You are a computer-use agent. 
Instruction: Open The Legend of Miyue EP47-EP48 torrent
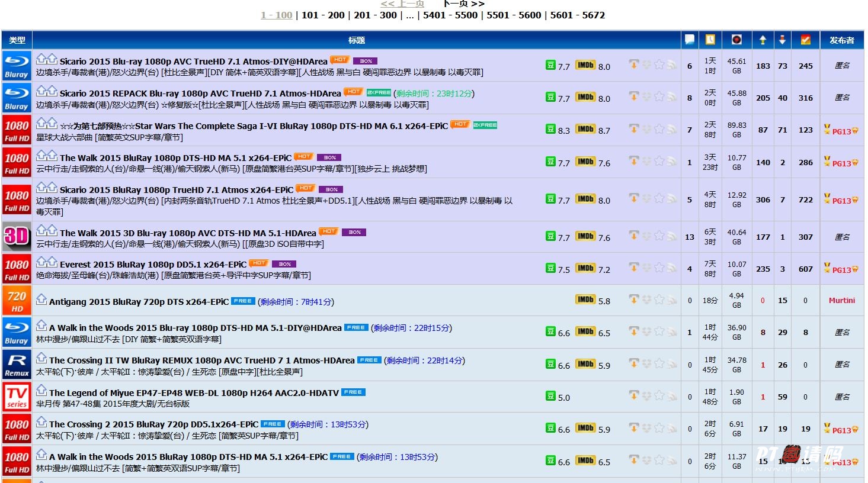[x=194, y=392]
